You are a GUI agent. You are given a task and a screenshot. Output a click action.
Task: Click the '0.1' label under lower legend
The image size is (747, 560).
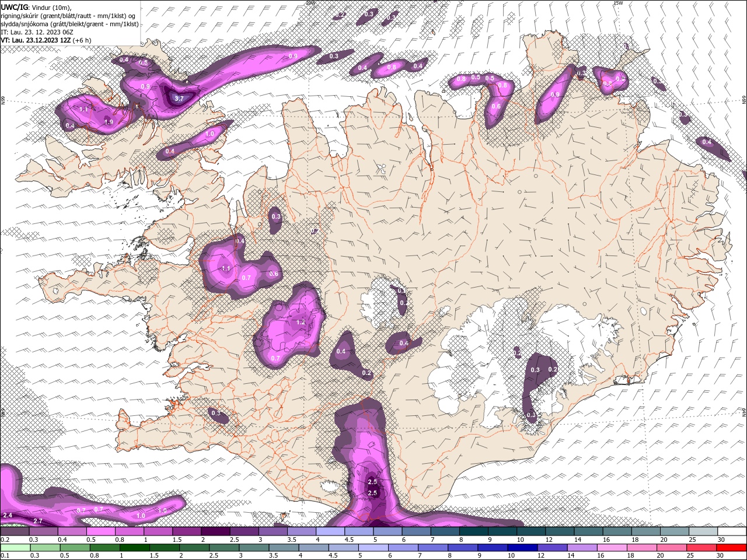pyautogui.click(x=5, y=556)
